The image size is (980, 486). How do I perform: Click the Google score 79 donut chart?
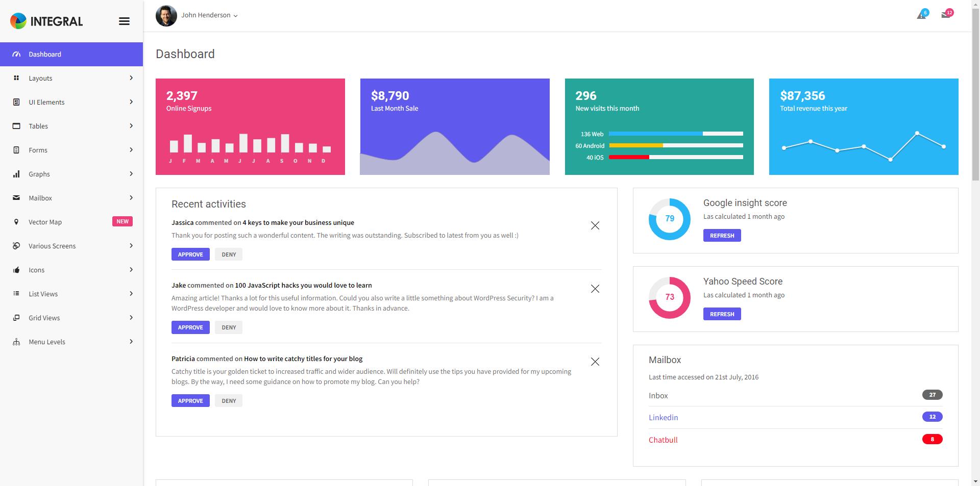tap(670, 219)
